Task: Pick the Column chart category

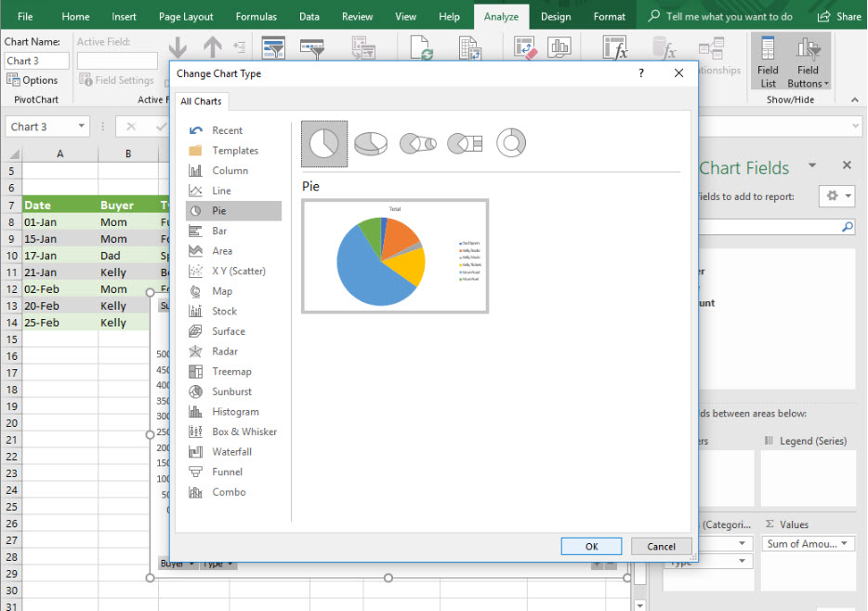Action: 230,170
